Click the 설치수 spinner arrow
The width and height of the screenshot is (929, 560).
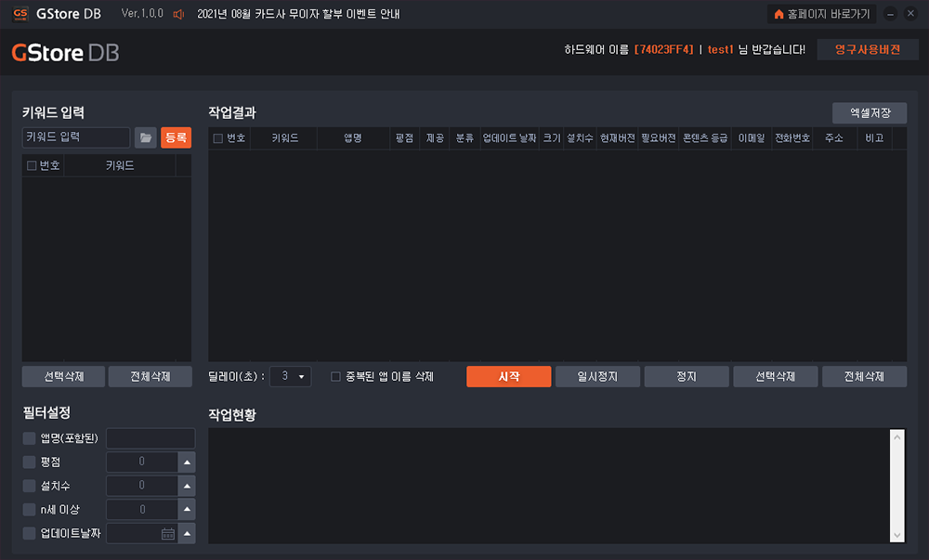click(187, 486)
